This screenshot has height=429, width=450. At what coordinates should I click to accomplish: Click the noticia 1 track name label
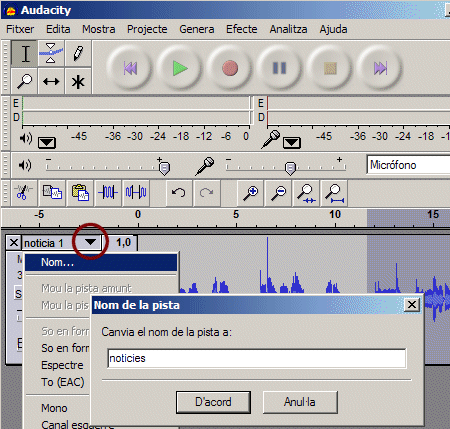pyautogui.click(x=44, y=243)
